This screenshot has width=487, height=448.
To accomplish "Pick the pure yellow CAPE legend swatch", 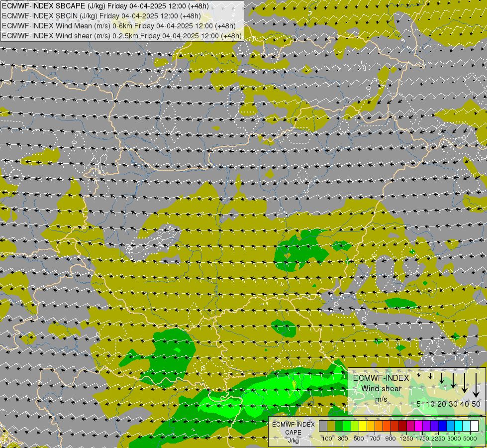I will click(x=363, y=426).
